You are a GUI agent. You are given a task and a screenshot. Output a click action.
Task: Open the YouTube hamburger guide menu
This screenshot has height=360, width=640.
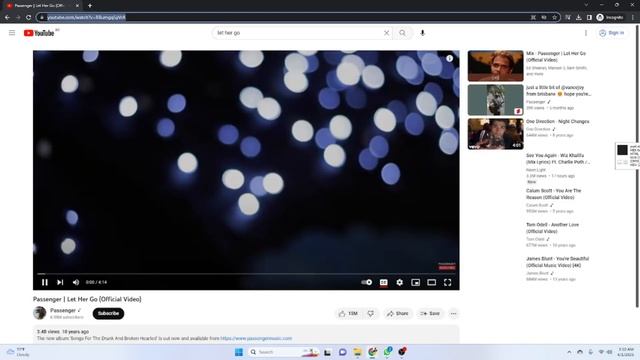(12, 33)
